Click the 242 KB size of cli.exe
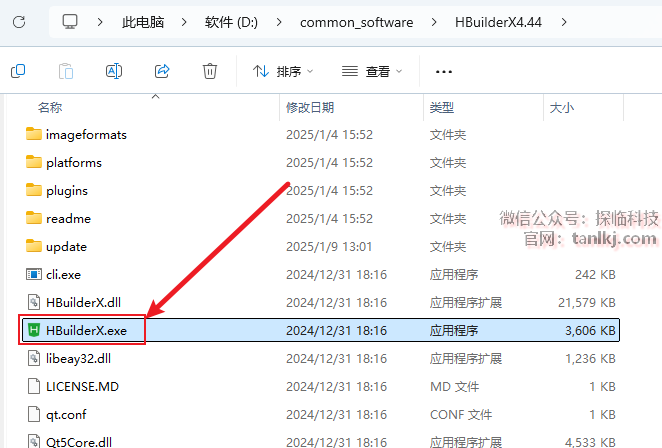 (595, 275)
